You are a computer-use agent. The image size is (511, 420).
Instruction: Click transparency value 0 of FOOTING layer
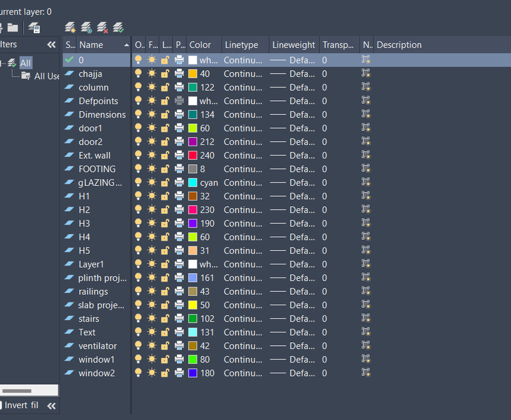coord(324,169)
